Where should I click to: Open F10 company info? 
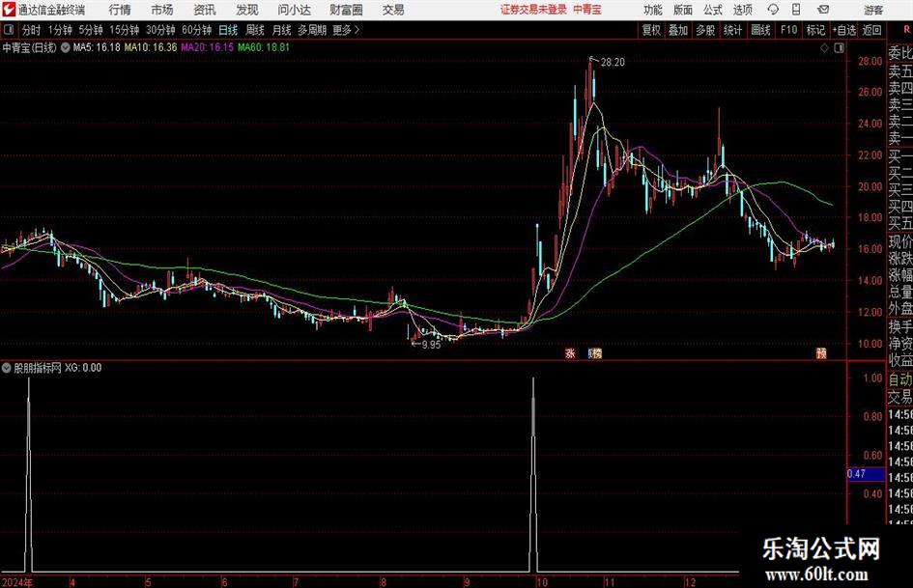coord(789,30)
